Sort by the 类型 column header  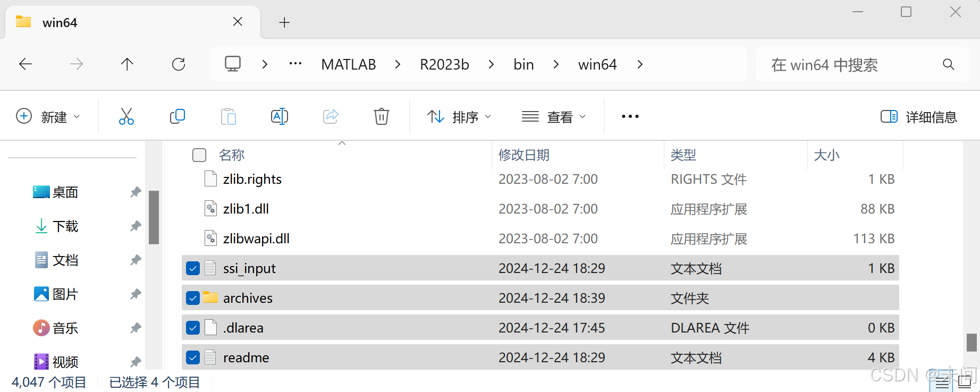coord(683,155)
